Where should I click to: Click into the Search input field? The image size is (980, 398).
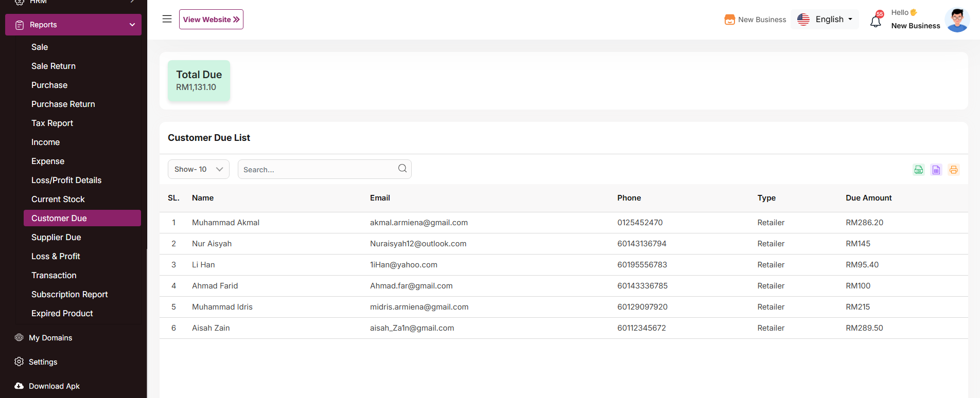(x=317, y=170)
